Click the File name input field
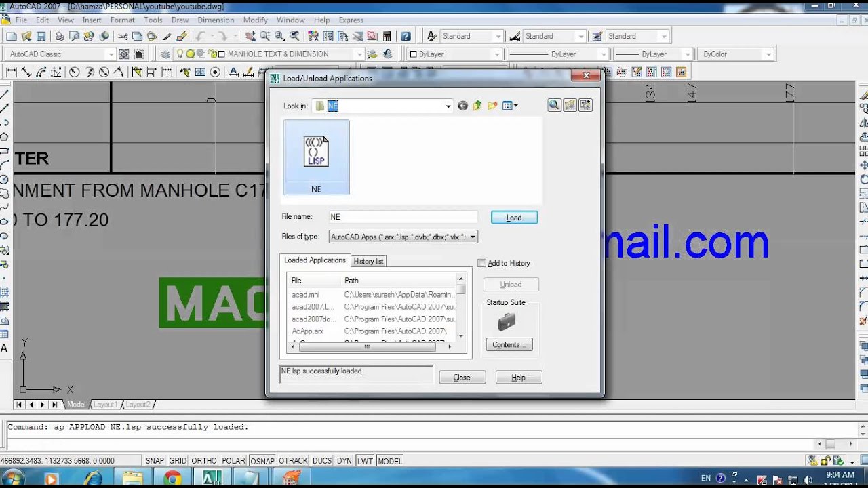Screen dimensions: 868x488 403,217
